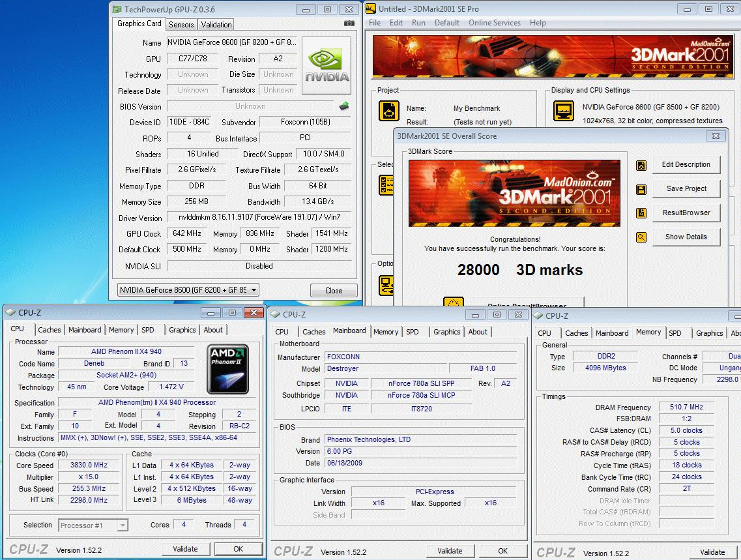Open the About tab in first CPU-Z
This screenshot has width=741, height=560.
pos(213,330)
